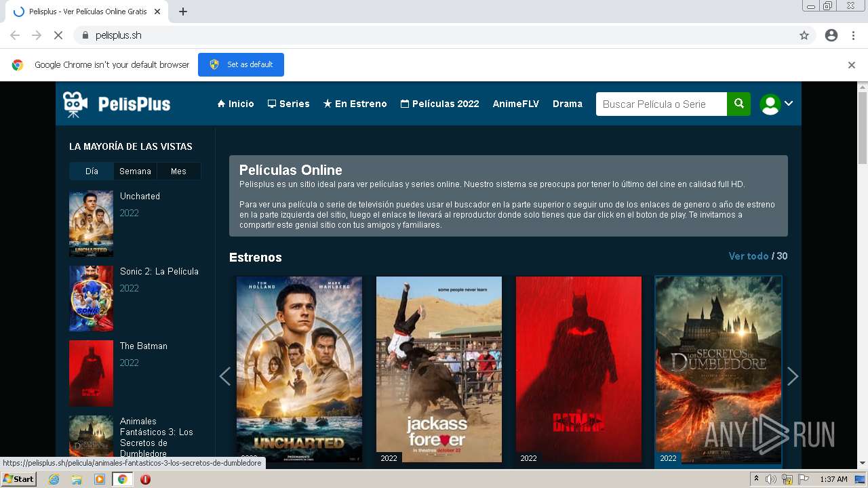Show hidden system tray icons
The width and height of the screenshot is (868, 488).
756,479
